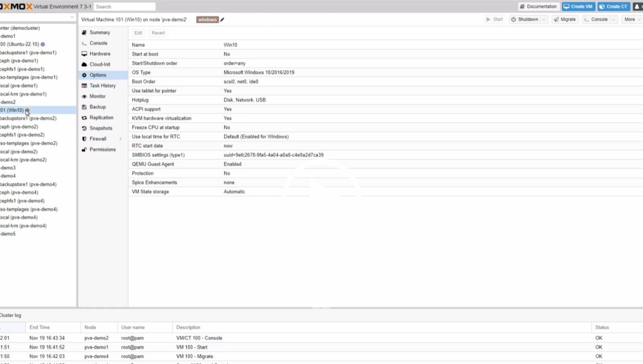Focus the Search field
643x364 pixels.
125,7
